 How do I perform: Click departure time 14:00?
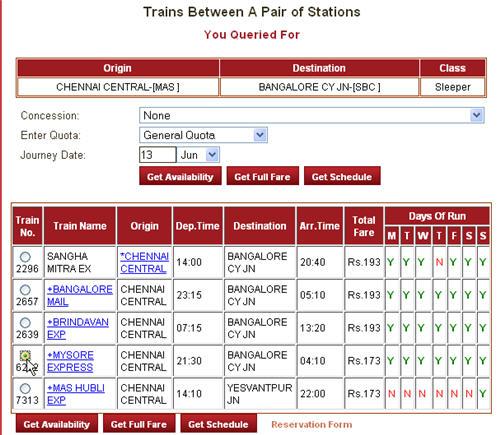pyautogui.click(x=189, y=262)
